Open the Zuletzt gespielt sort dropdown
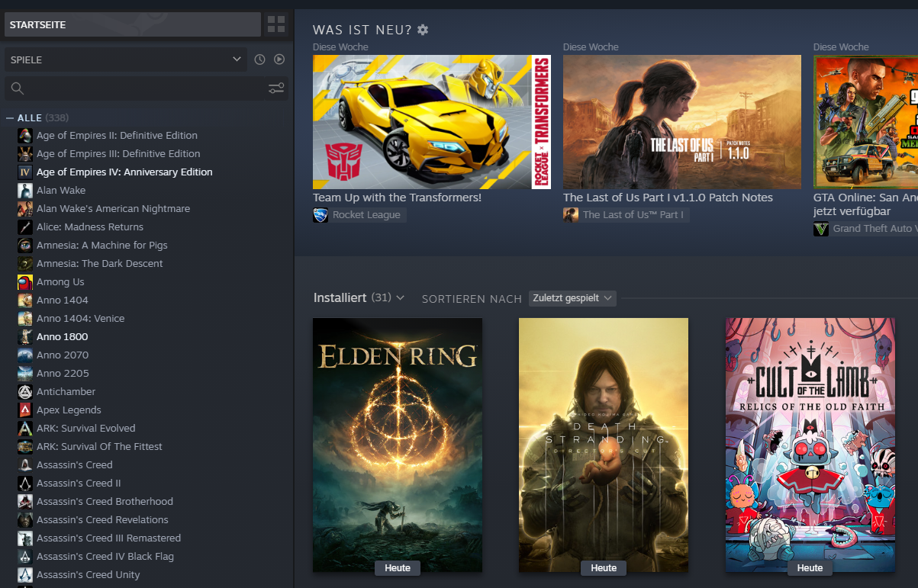This screenshot has width=918, height=588. [x=572, y=298]
